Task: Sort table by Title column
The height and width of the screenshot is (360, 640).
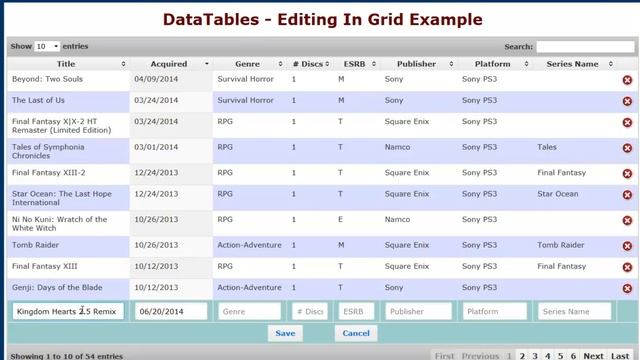Action: (x=68, y=64)
